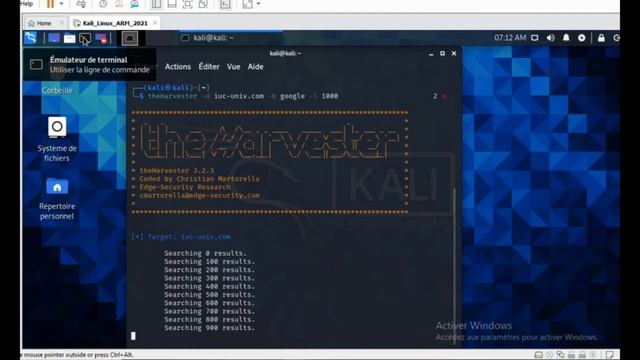This screenshot has height=360, width=640.
Task: Click the hard disk icon in VMware status bar
Action: click(x=539, y=355)
